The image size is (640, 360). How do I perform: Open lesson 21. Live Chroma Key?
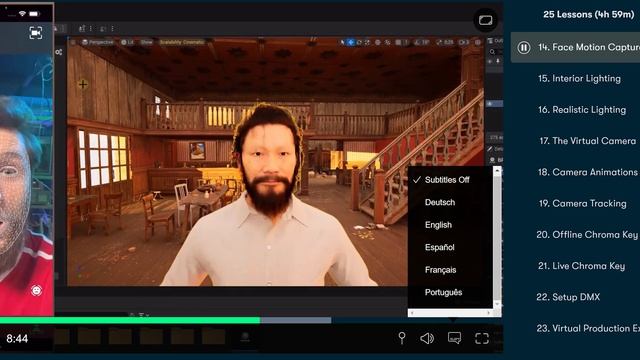pos(581,266)
